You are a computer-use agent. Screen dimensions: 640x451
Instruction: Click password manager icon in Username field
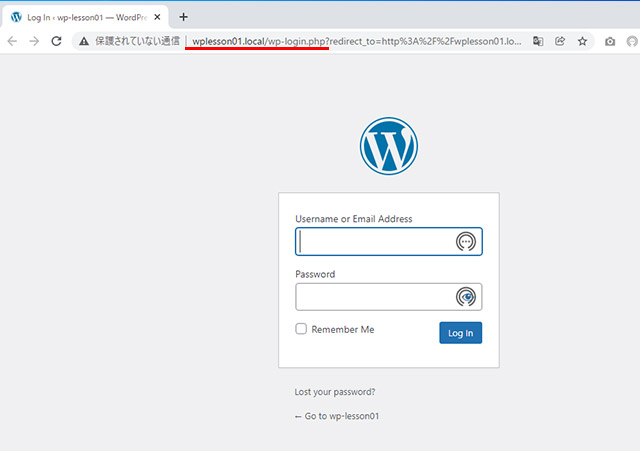466,242
